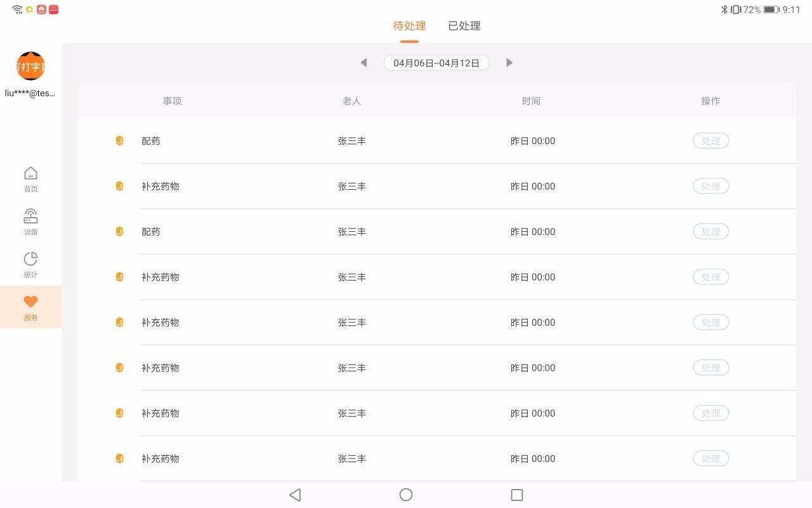Select 张三丰 in the first row
812x508 pixels.
point(352,141)
